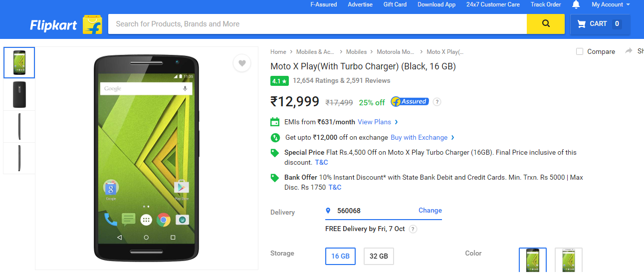Open 12,654 Ratings & 2,591 Reviews
This screenshot has height=273, width=644.
tap(341, 80)
